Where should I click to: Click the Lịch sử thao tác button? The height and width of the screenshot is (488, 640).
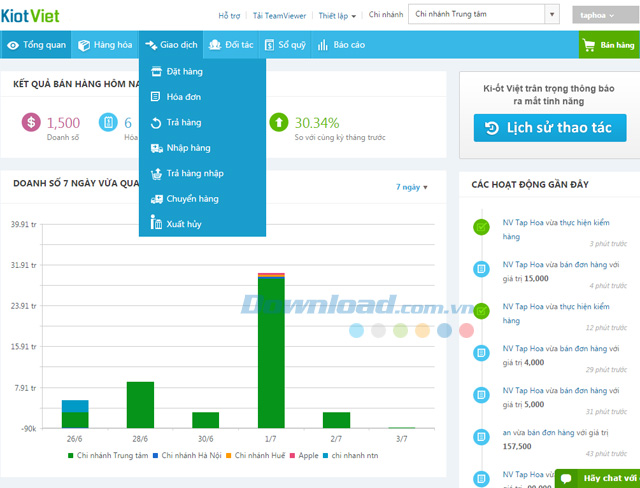coord(550,128)
